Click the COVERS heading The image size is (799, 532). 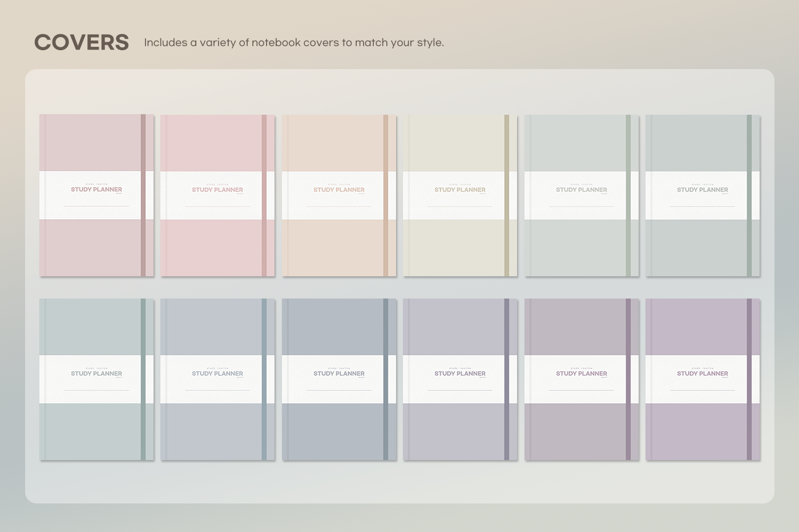pos(82,43)
